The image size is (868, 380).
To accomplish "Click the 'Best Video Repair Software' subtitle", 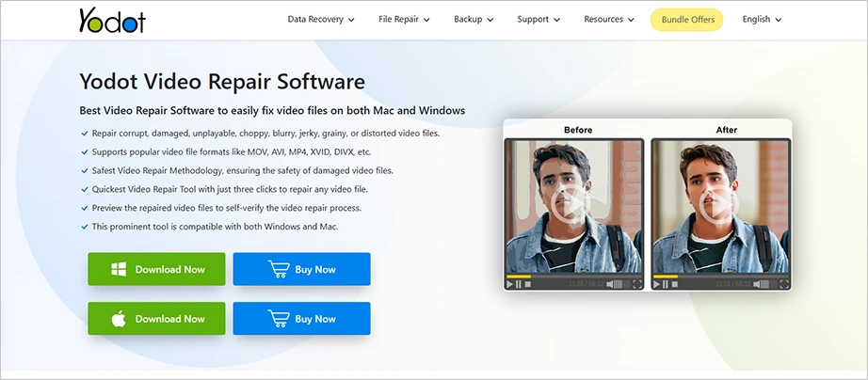I will (272, 110).
